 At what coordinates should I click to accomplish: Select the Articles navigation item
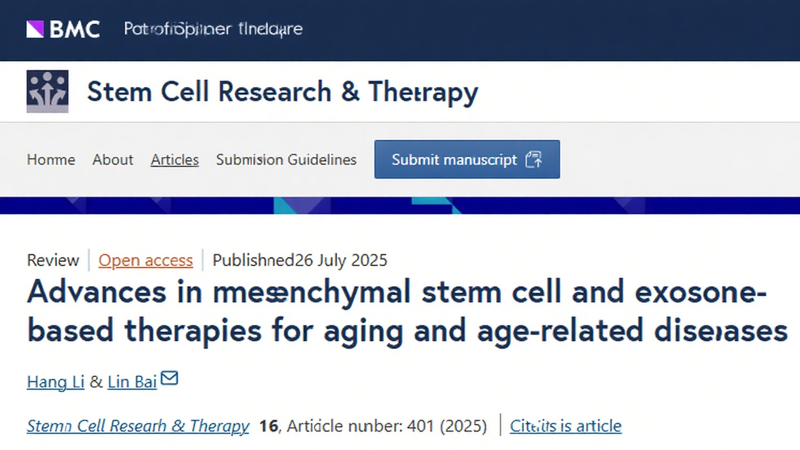coord(175,160)
